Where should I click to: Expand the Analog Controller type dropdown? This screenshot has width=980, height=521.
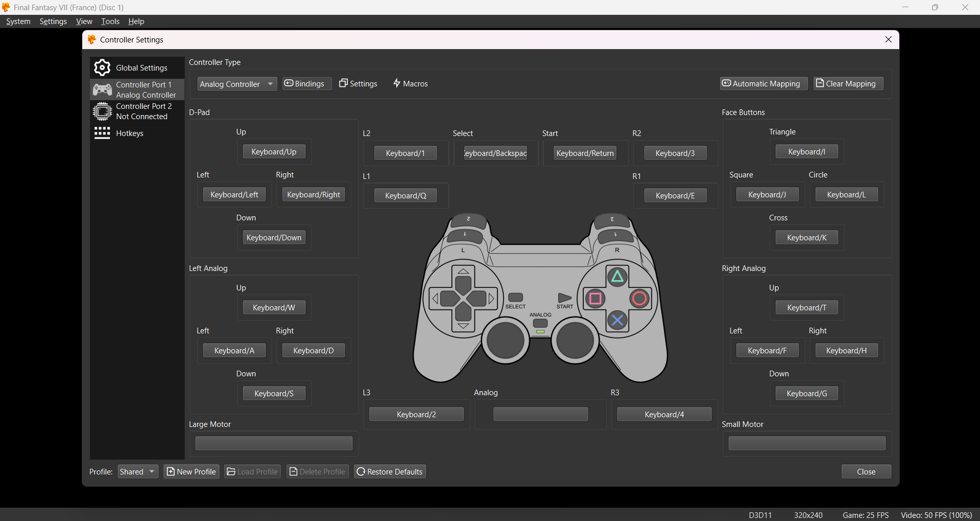(237, 84)
